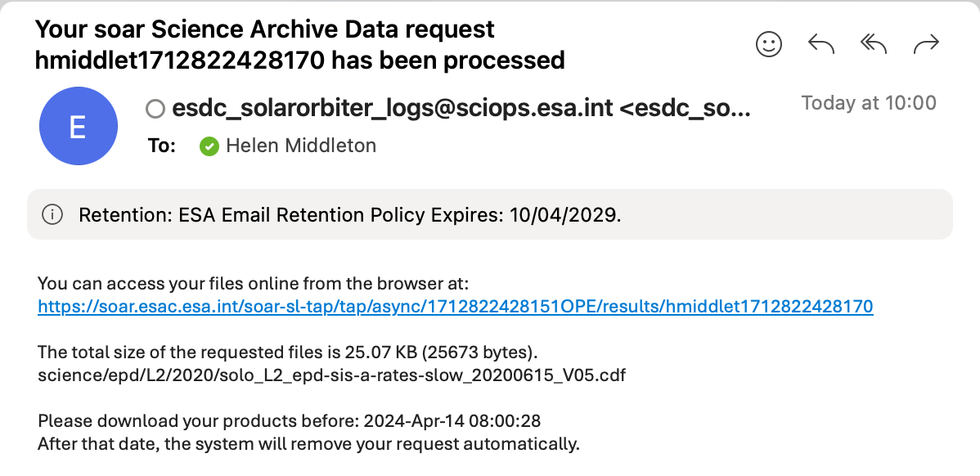Reply to this email

pyautogui.click(x=821, y=43)
